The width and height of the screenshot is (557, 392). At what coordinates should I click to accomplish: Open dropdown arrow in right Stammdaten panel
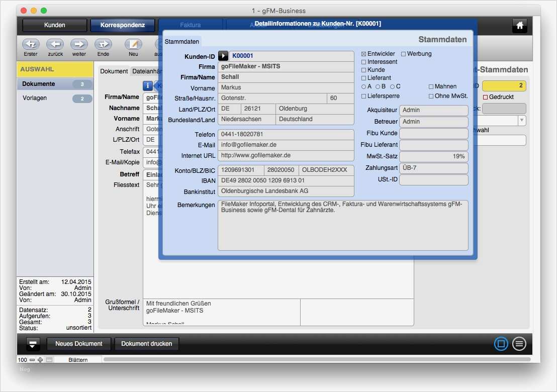click(x=522, y=121)
